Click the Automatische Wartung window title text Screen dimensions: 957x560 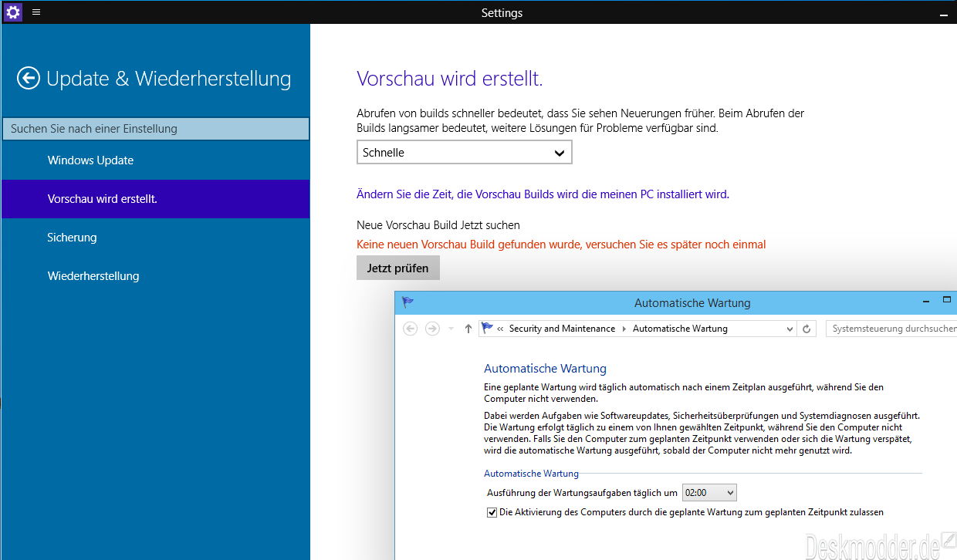(x=692, y=303)
